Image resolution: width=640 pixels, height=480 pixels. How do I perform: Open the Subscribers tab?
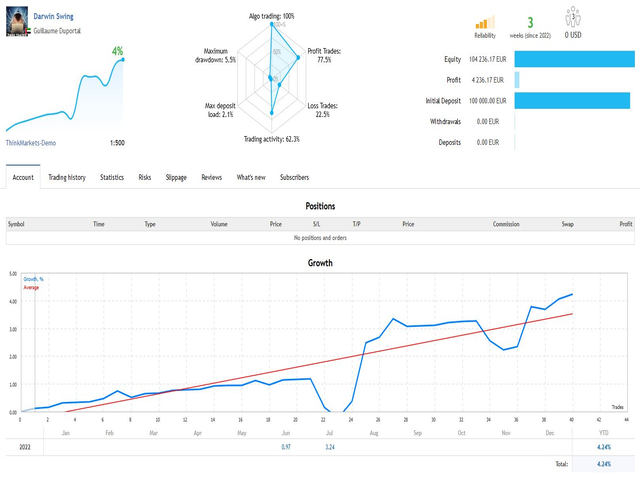(x=294, y=177)
